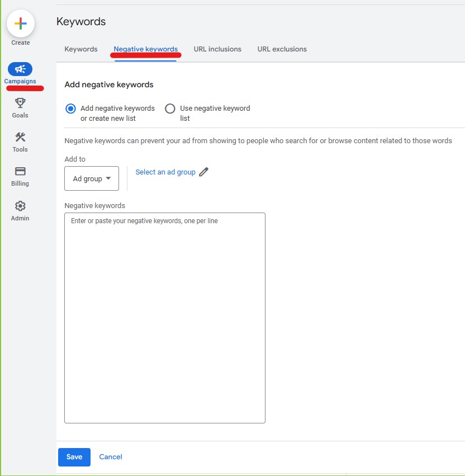Select 'Add negative keywords or create new list'
This screenshot has width=465, height=476.
pyautogui.click(x=70, y=109)
